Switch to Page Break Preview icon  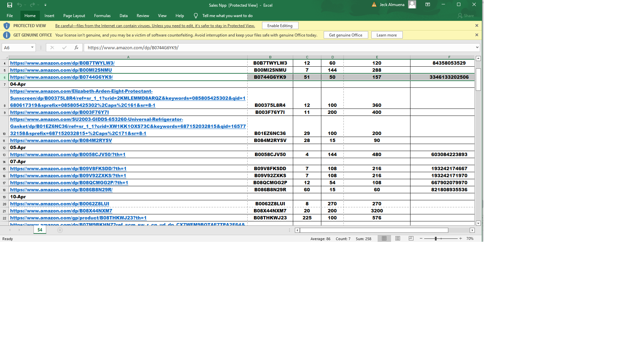tap(411, 238)
